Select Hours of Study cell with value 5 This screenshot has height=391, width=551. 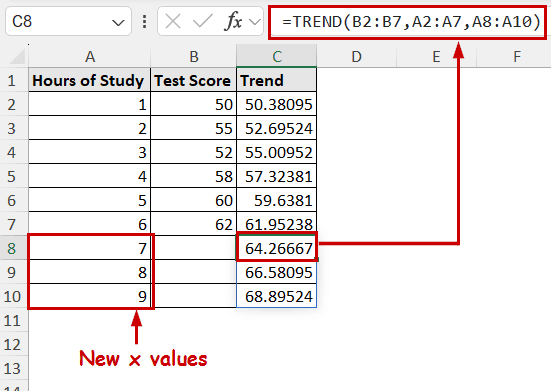tap(90, 200)
